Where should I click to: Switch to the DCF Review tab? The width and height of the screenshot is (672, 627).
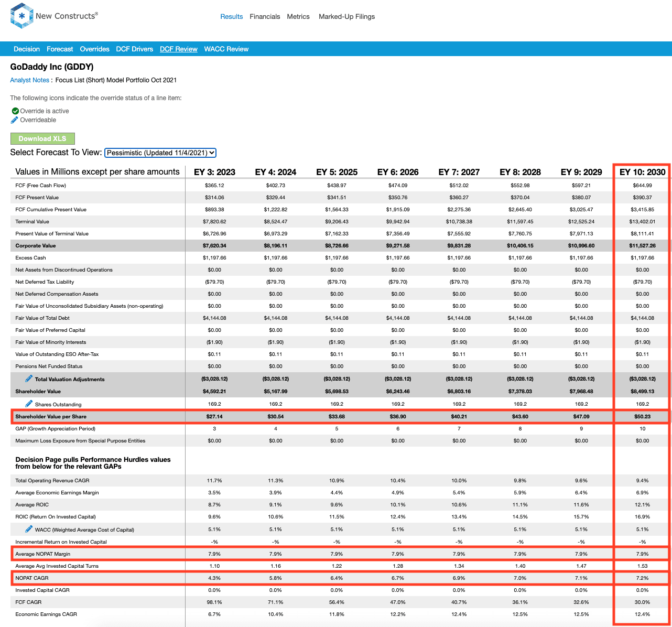[x=179, y=49]
